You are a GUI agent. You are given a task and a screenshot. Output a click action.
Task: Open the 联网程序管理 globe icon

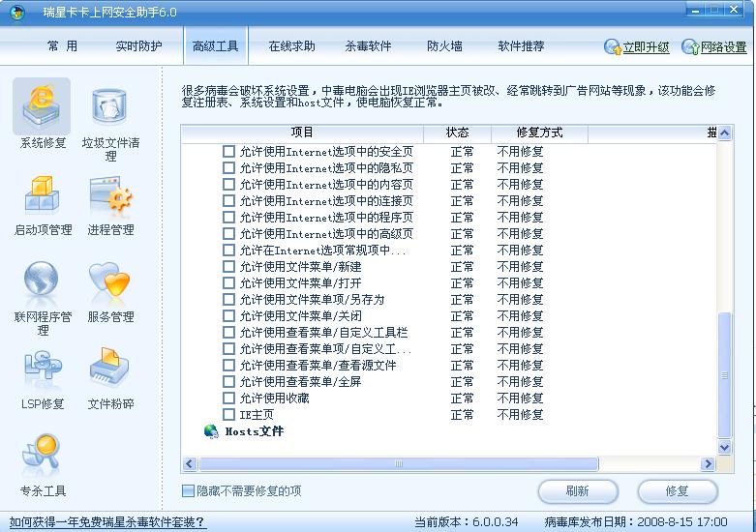[42, 279]
